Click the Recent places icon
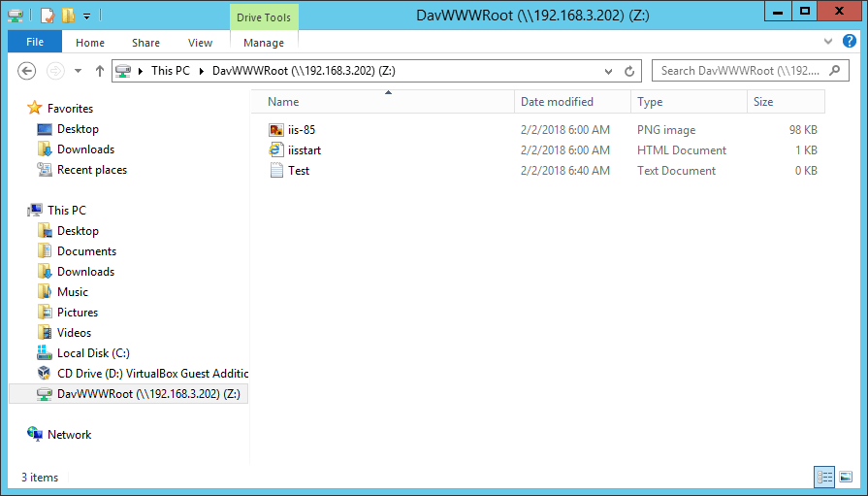 (45, 170)
